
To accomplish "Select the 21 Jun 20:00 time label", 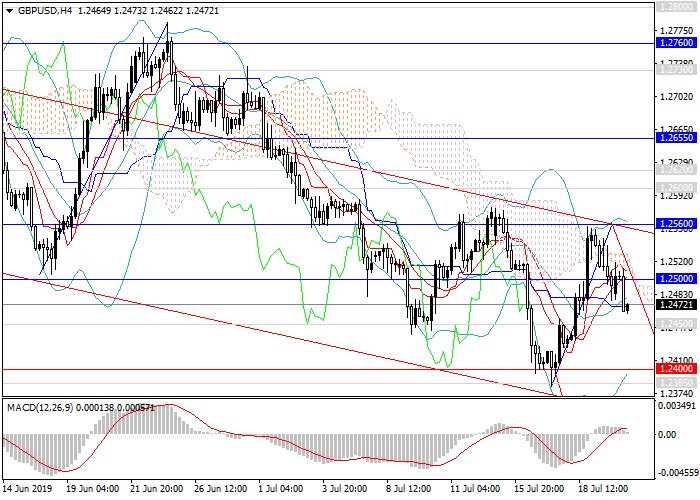I will coord(158,490).
